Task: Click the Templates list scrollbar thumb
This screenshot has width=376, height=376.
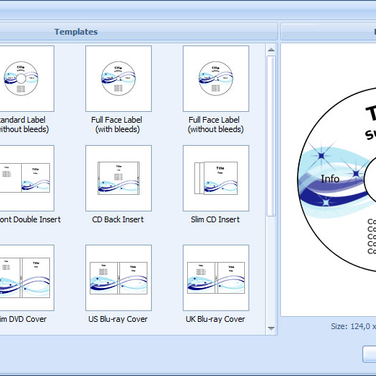Action: click(271, 137)
